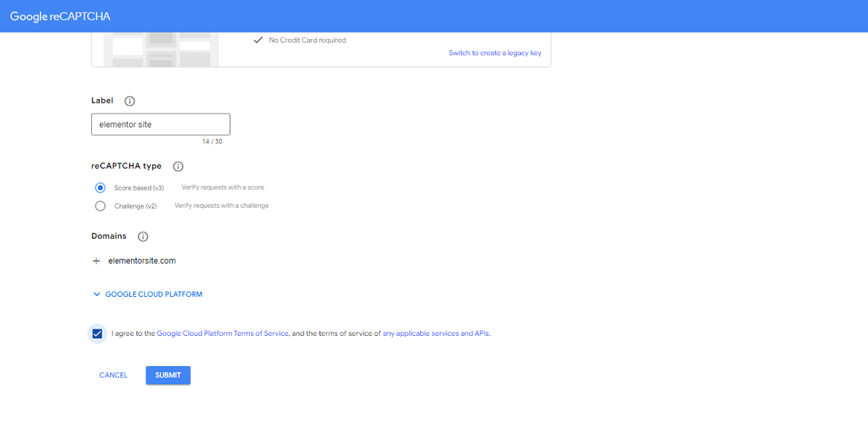Click the Google reCAPTCHA header logo
868x427 pixels.
point(60,16)
